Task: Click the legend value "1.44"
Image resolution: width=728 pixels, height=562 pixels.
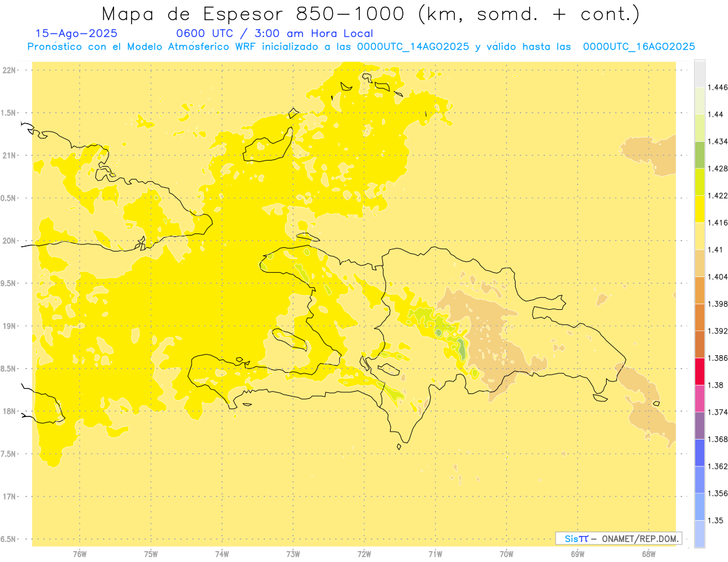Action: click(x=716, y=114)
